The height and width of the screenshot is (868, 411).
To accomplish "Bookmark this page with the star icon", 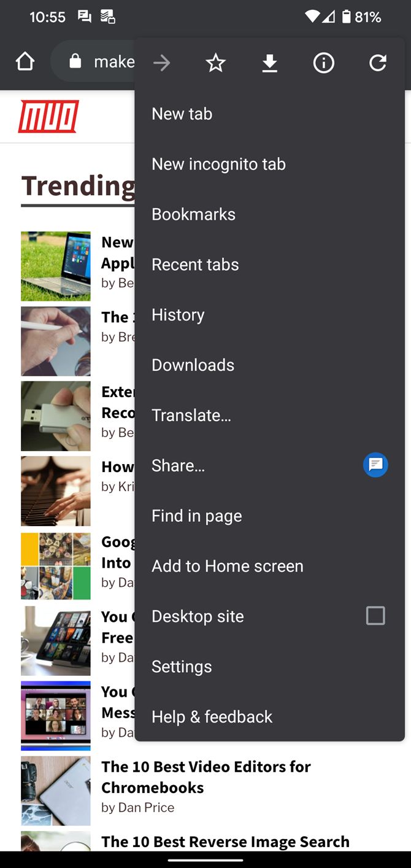I will [215, 62].
